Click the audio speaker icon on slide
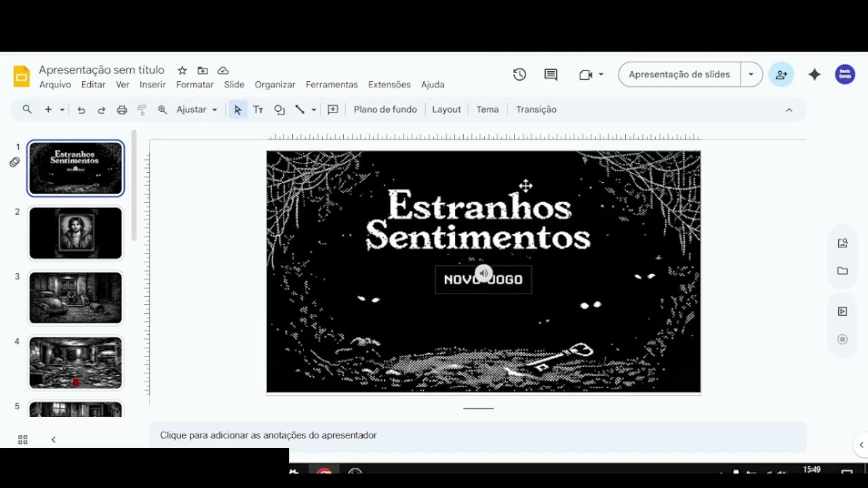Viewport: 868px width, 488px height. (x=484, y=273)
